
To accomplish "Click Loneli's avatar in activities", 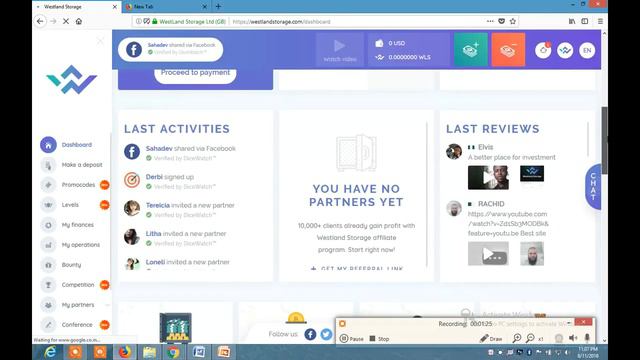I will point(132,264).
